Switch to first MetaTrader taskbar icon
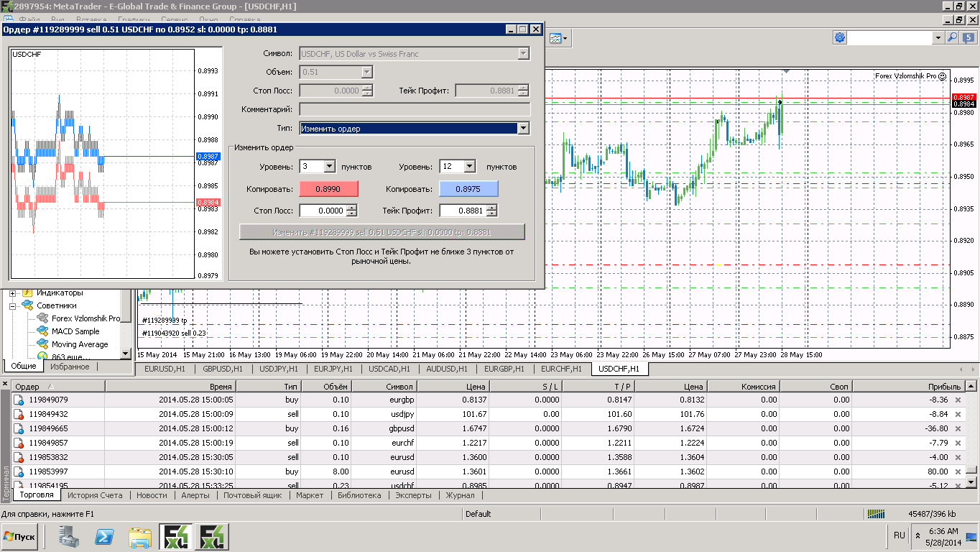 pos(176,537)
